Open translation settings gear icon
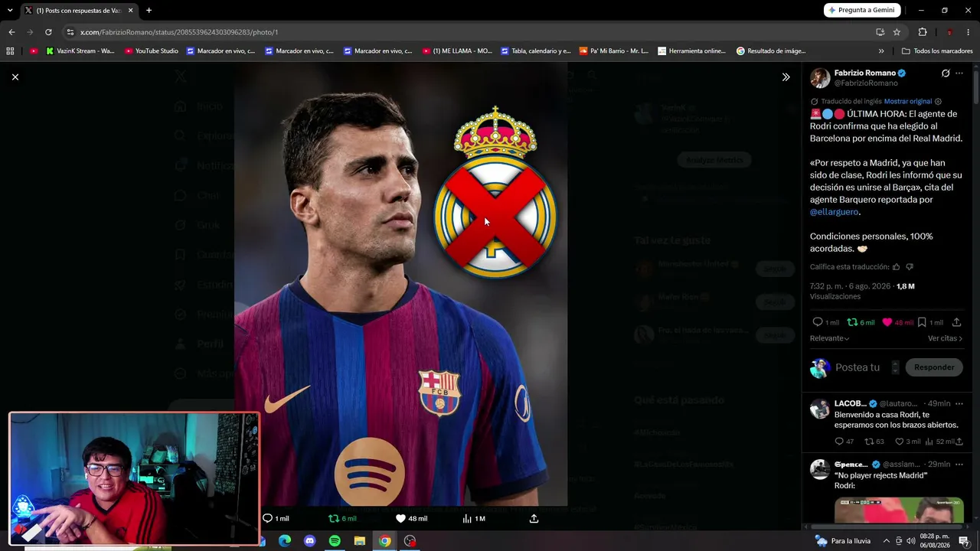The width and height of the screenshot is (980, 551). pyautogui.click(x=939, y=101)
